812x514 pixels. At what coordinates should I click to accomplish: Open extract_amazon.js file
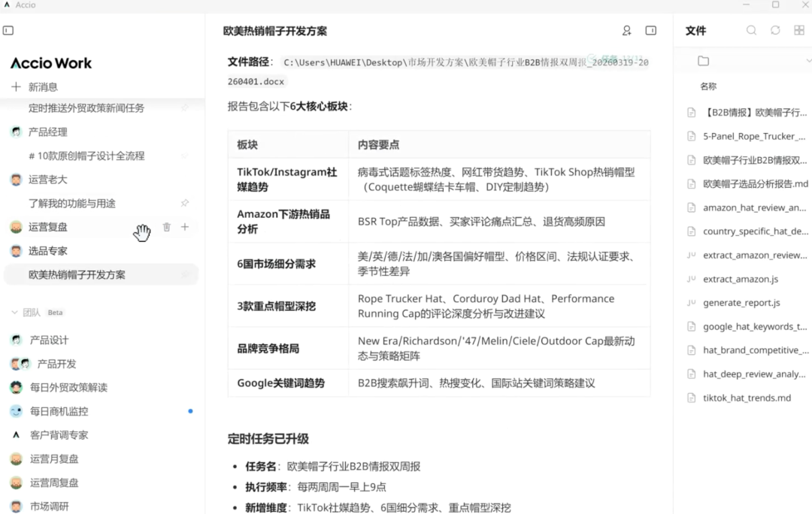pos(741,279)
